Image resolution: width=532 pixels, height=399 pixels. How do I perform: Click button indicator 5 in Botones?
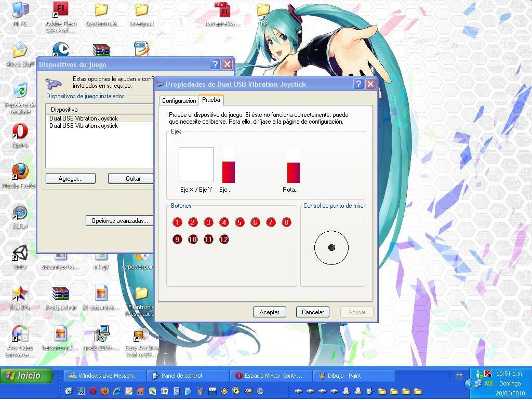(240, 222)
